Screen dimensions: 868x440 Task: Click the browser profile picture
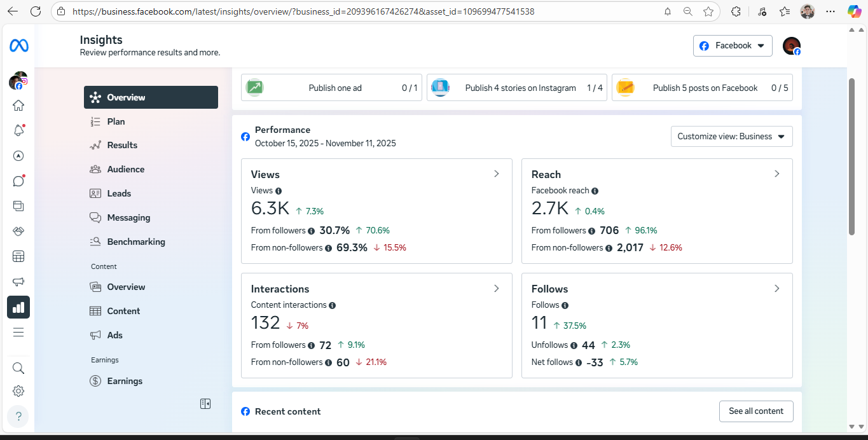[x=808, y=11]
